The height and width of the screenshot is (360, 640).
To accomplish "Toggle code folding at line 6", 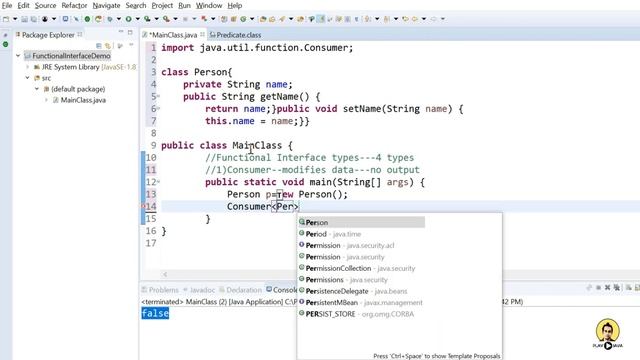I will [x=158, y=109].
